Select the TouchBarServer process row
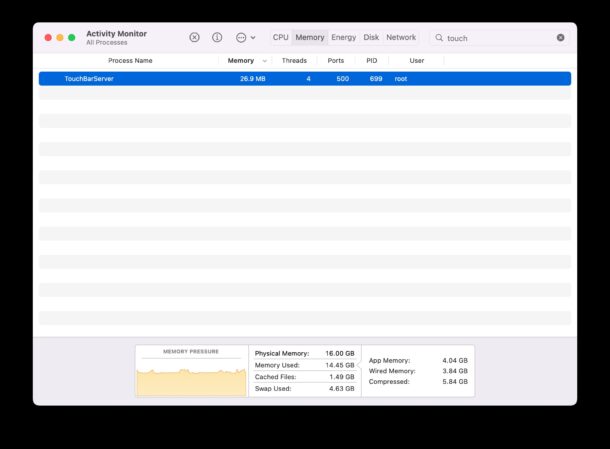Viewport: 610px width, 449px height. pyautogui.click(x=304, y=78)
